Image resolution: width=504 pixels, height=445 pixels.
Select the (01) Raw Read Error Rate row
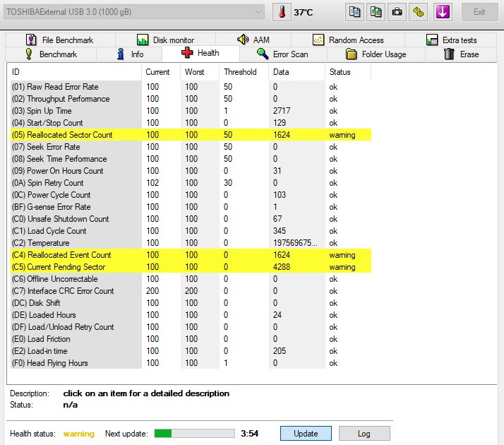191,87
